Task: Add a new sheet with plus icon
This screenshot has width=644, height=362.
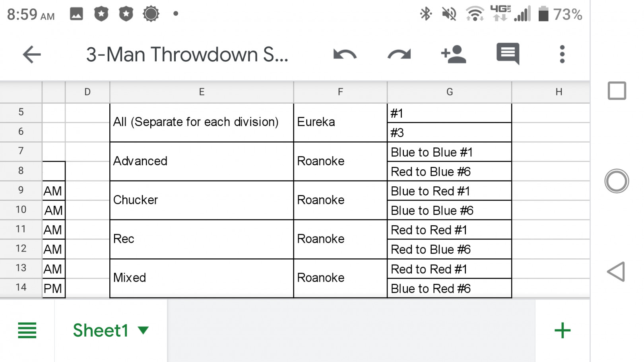Action: (x=563, y=330)
